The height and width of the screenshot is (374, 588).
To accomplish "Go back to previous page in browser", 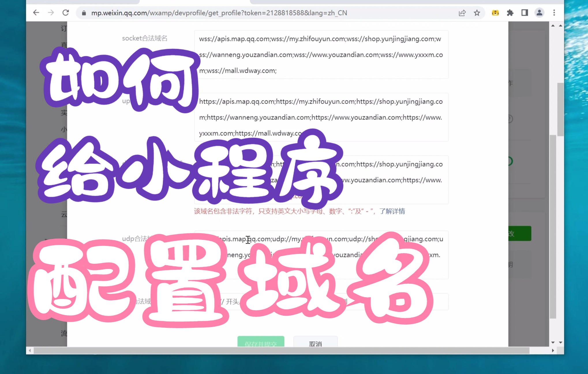I will click(x=36, y=13).
